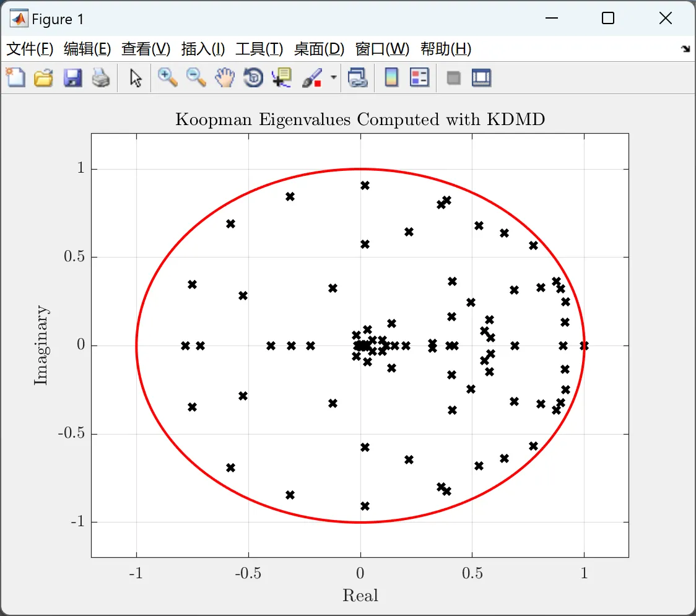Insert a legend via toolbar icon
Viewport: 696px width, 616px height.
(419, 77)
